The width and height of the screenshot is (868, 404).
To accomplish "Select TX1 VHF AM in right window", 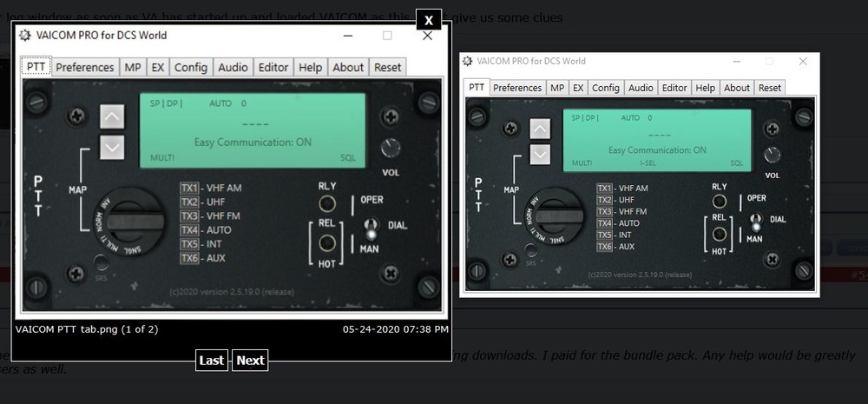I will pyautogui.click(x=622, y=189).
